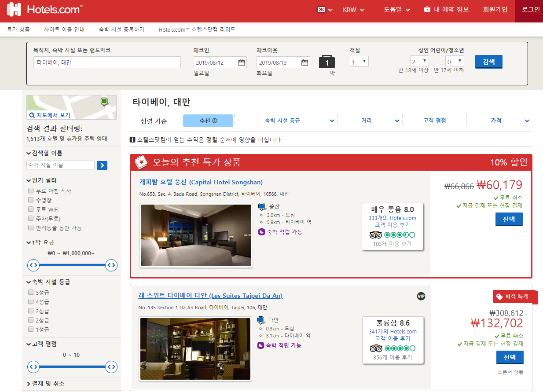Open the Capital Hotel room photo

coord(196,235)
